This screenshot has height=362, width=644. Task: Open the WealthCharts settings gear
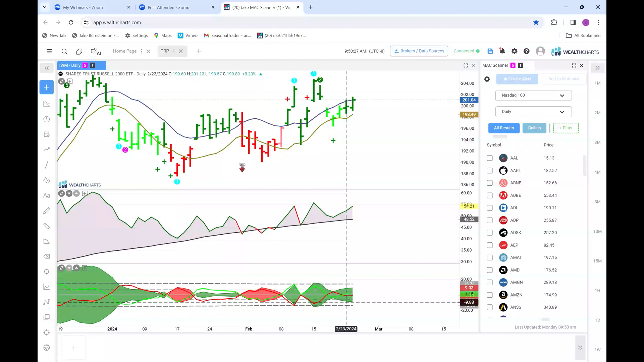point(514,51)
